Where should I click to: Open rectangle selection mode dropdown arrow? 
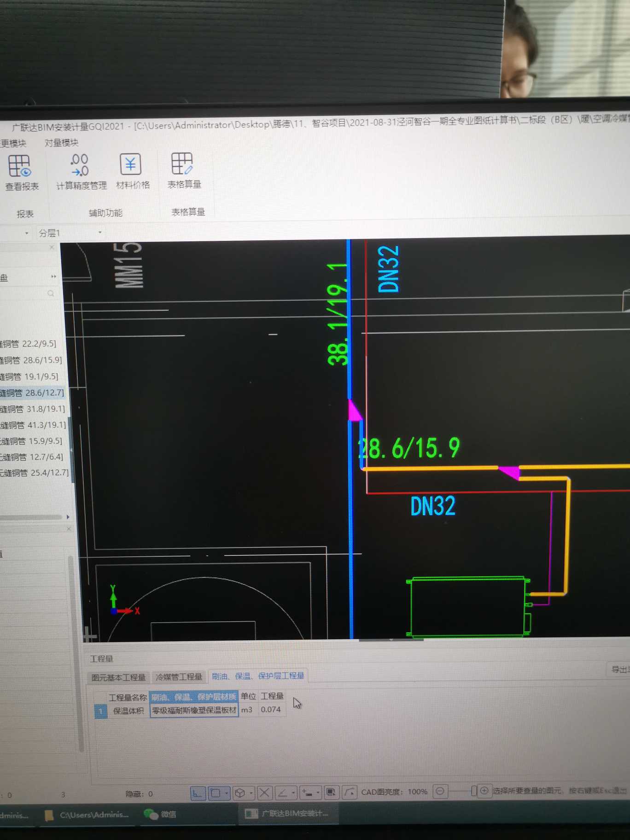(227, 793)
